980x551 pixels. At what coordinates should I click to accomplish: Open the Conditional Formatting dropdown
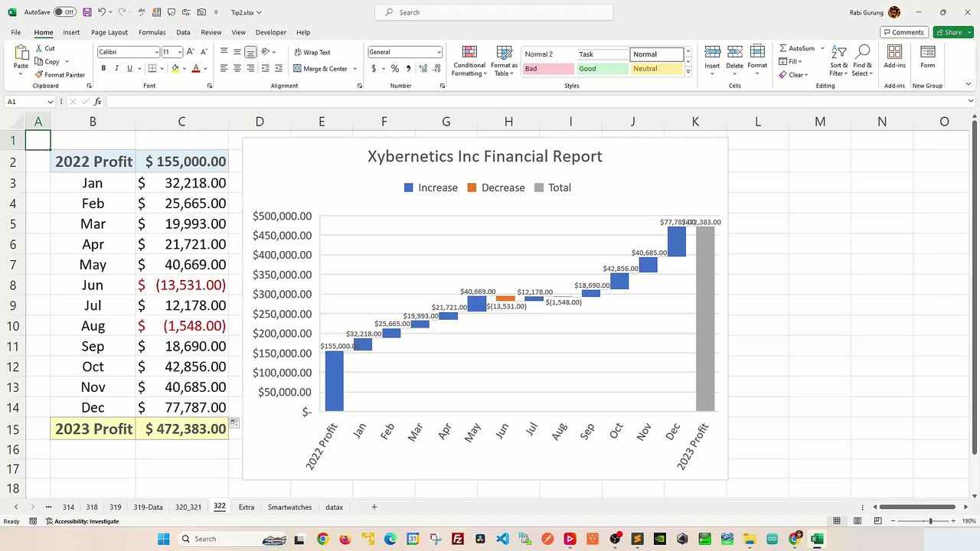(469, 60)
